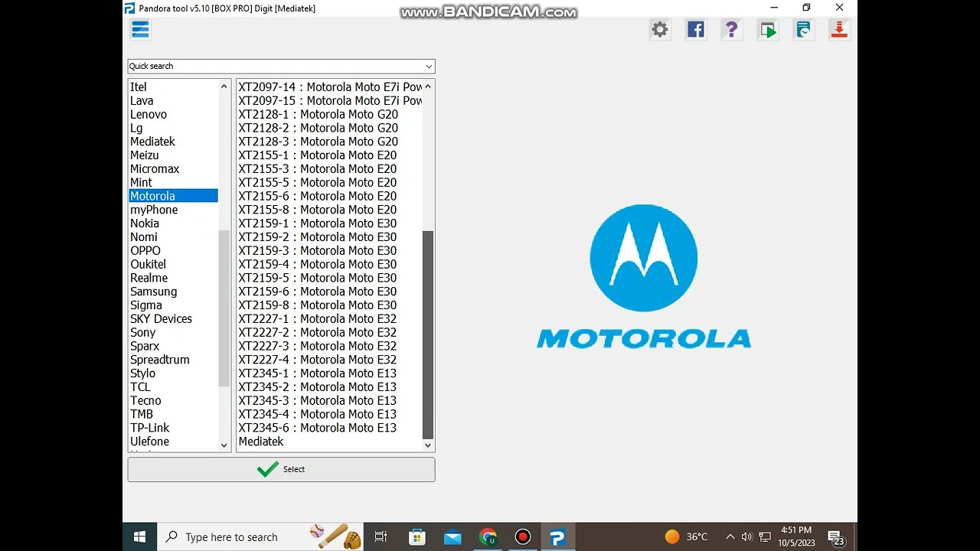Select the Mediatek entry in model list

tap(261, 442)
